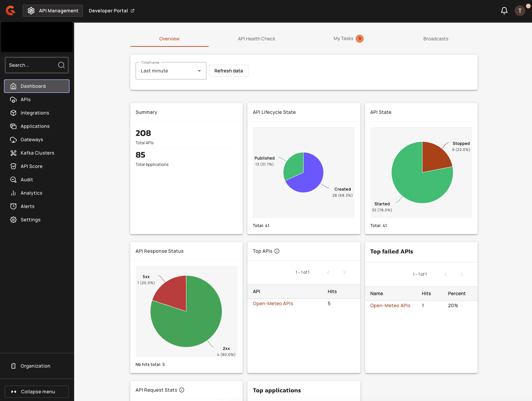Click the API Request Stats info icon
532x401 pixels.
tap(182, 390)
